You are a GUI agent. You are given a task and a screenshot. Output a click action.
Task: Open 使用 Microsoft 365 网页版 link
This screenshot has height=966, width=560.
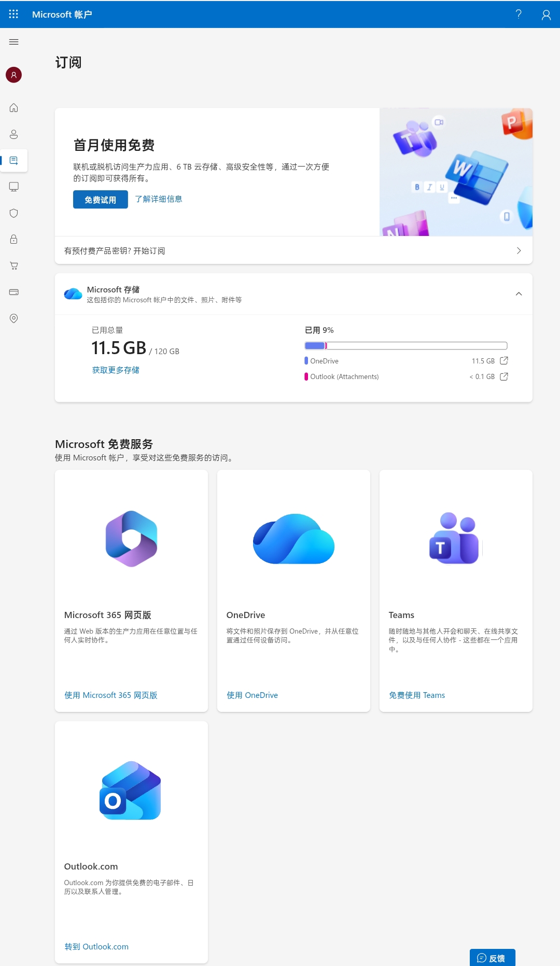[x=111, y=695]
